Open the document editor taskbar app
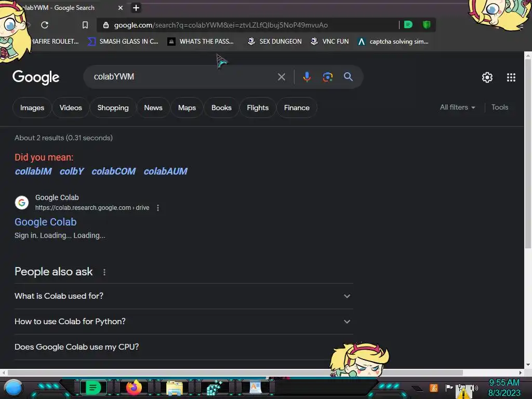The width and height of the screenshot is (532, 399). pos(256,388)
